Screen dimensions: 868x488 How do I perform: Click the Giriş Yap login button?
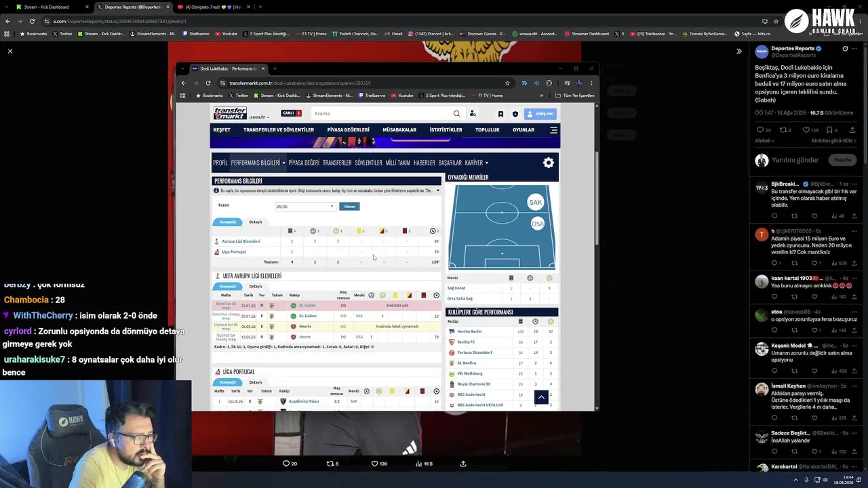(x=540, y=114)
